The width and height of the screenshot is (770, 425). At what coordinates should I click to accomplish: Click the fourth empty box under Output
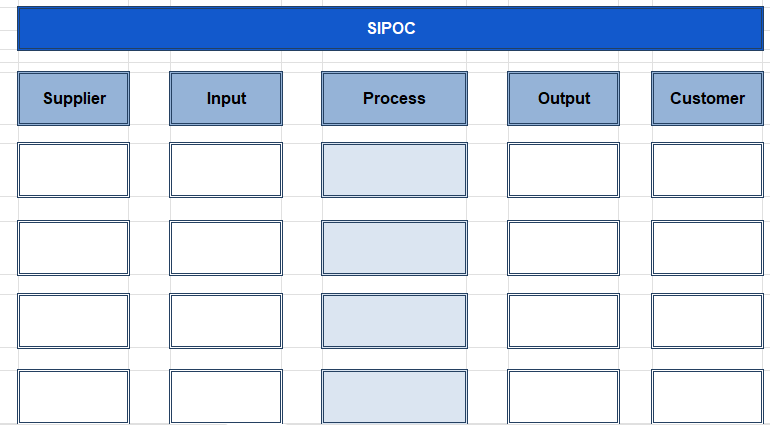click(563, 397)
